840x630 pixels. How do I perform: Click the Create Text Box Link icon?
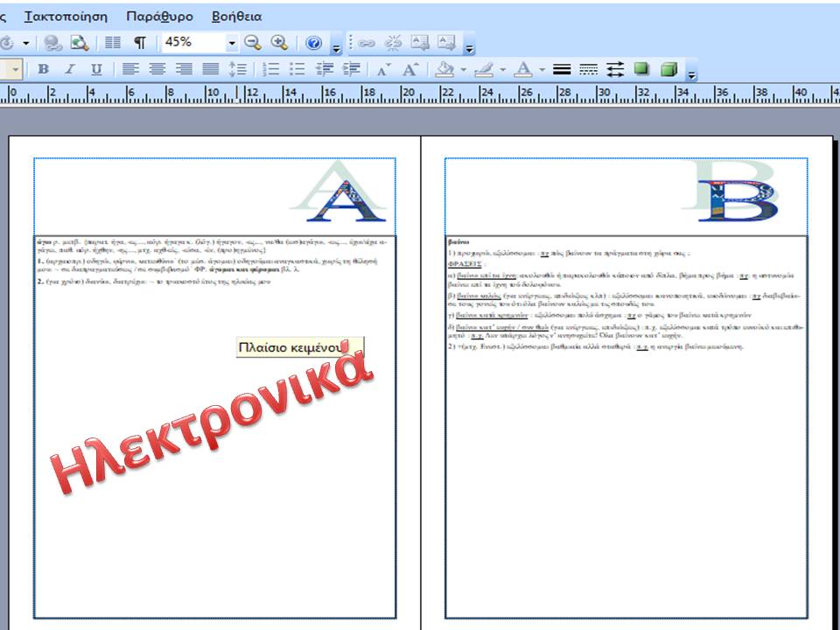pos(366,43)
